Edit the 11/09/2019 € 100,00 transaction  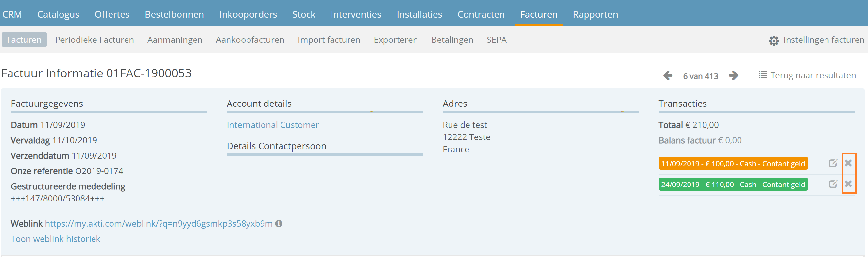click(x=833, y=163)
